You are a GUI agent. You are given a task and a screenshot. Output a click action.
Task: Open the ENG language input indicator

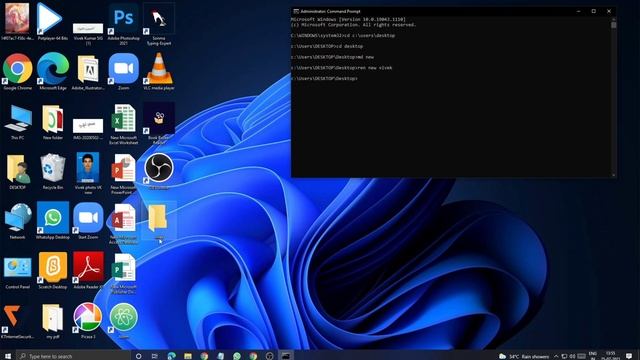(593, 356)
